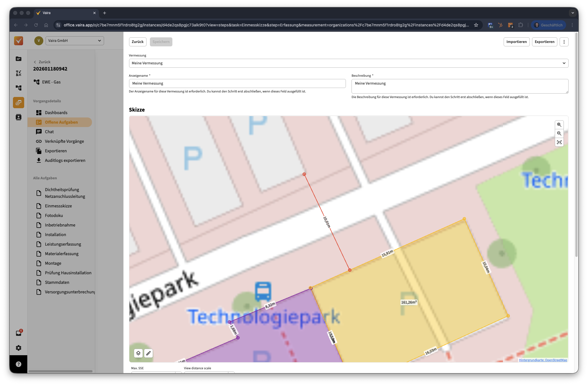588x385 pixels.
Task: Click the help question mark icon
Action: pyautogui.click(x=19, y=364)
